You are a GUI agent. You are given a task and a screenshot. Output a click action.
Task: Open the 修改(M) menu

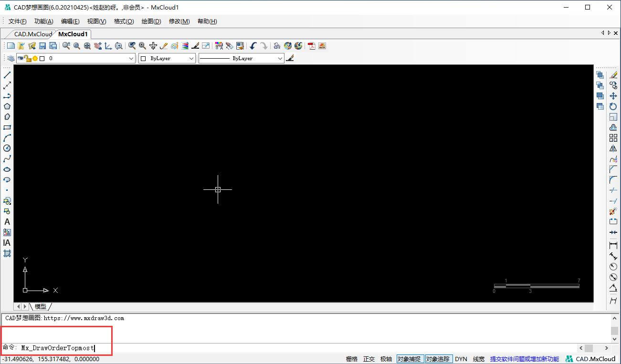179,21
